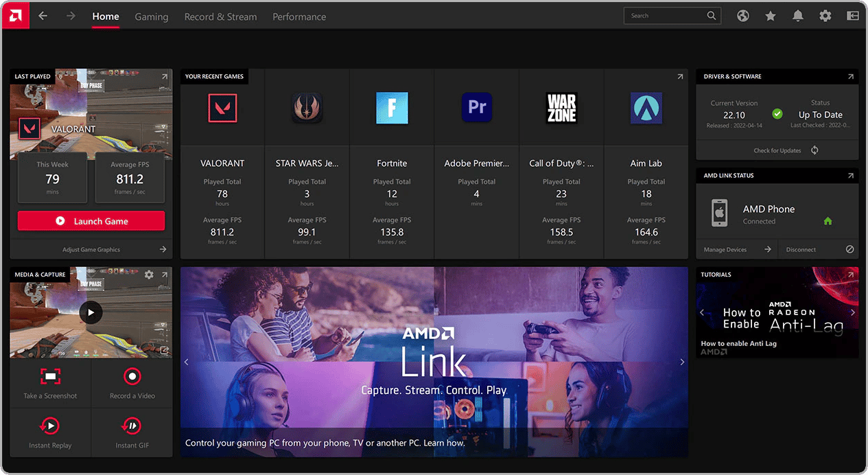This screenshot has width=868, height=475.
Task: Expand the Driver & Software panel
Action: coord(851,77)
